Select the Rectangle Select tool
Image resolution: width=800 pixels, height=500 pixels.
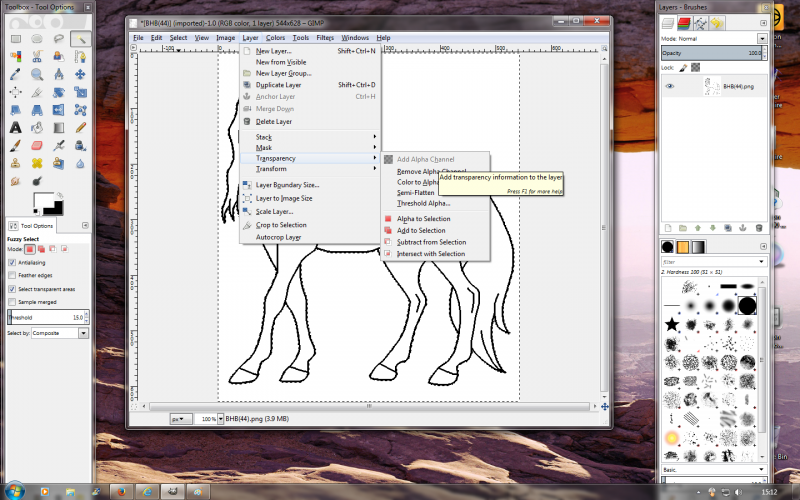tap(16, 39)
